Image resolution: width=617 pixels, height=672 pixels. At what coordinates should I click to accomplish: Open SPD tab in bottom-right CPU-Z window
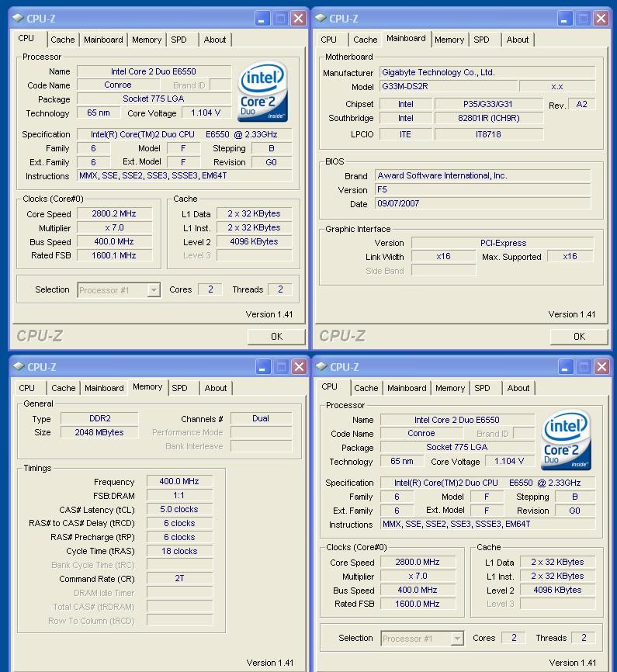click(483, 388)
